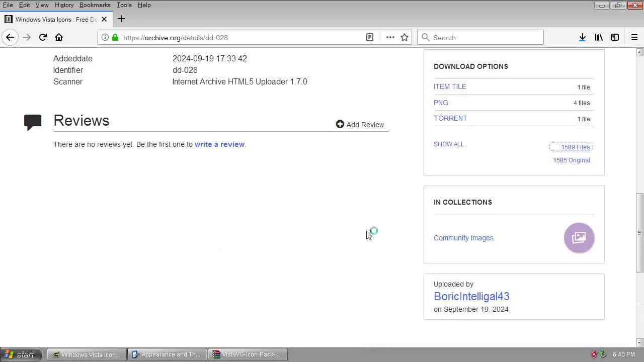This screenshot has width=644, height=362.
Task: Open the Firefox hamburger menu
Action: (634, 37)
